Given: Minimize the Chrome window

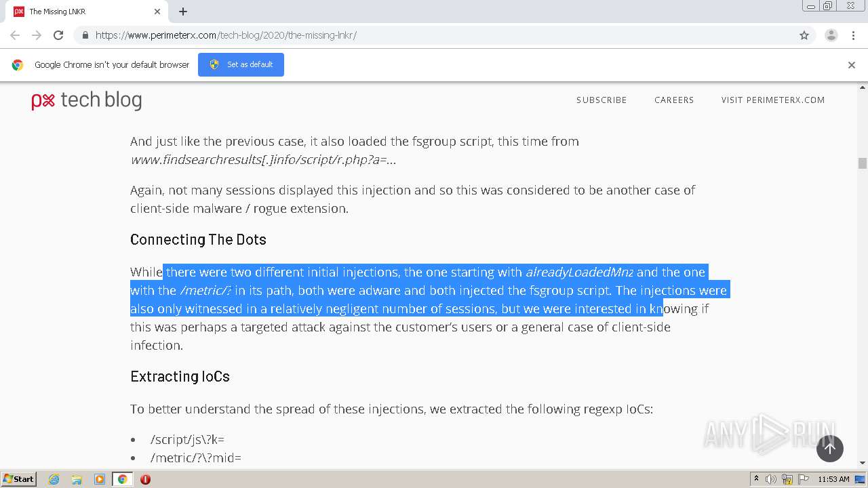Looking at the screenshot, I should coord(811,6).
